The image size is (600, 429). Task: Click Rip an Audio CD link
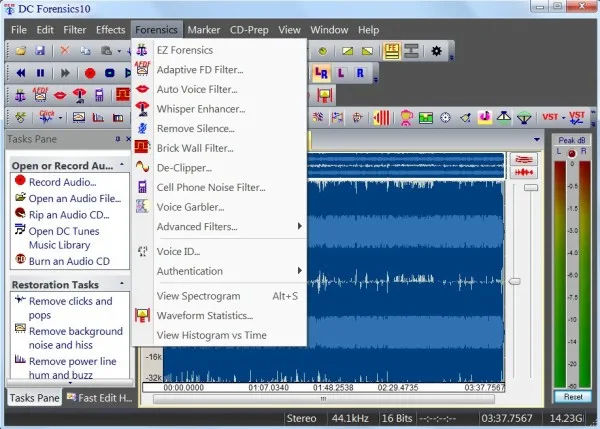tap(69, 215)
